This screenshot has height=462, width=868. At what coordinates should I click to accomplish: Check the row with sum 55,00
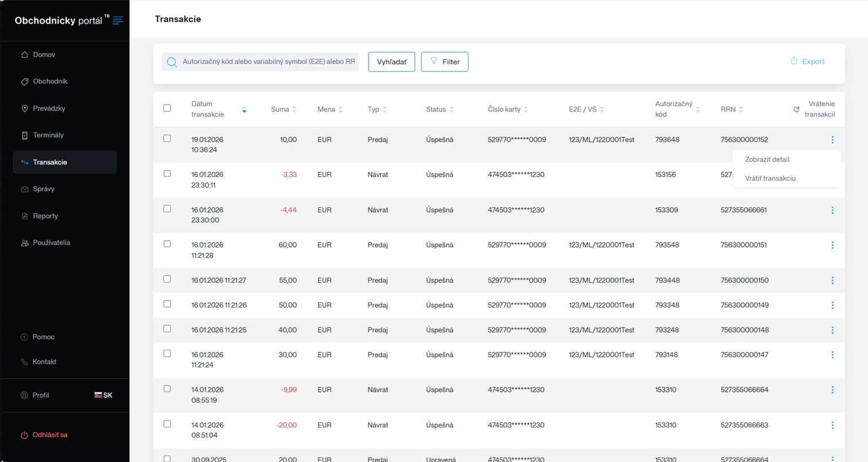tap(167, 279)
